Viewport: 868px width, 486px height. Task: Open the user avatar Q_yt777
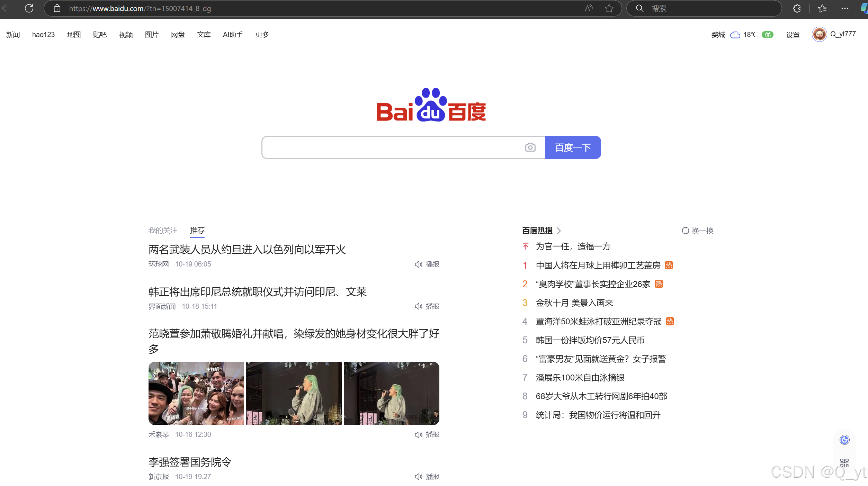[819, 34]
